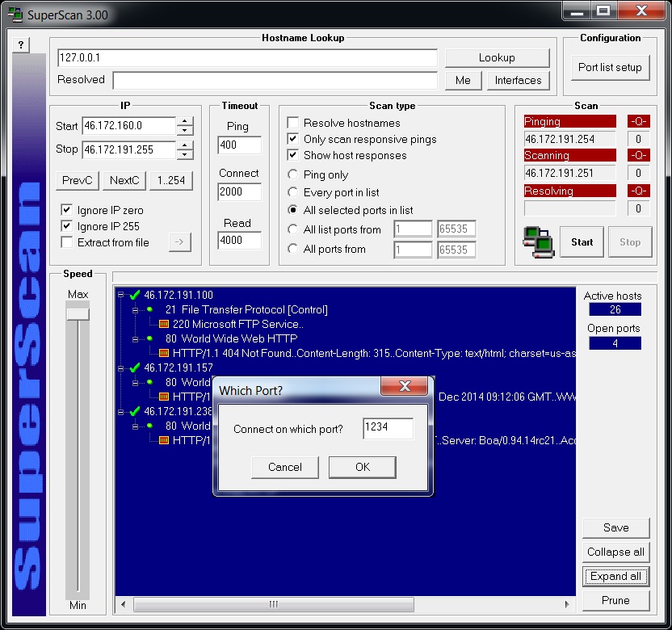The width and height of the screenshot is (672, 630).
Task: Decrease Stop IP with down spinner arrow
Action: coord(185,155)
